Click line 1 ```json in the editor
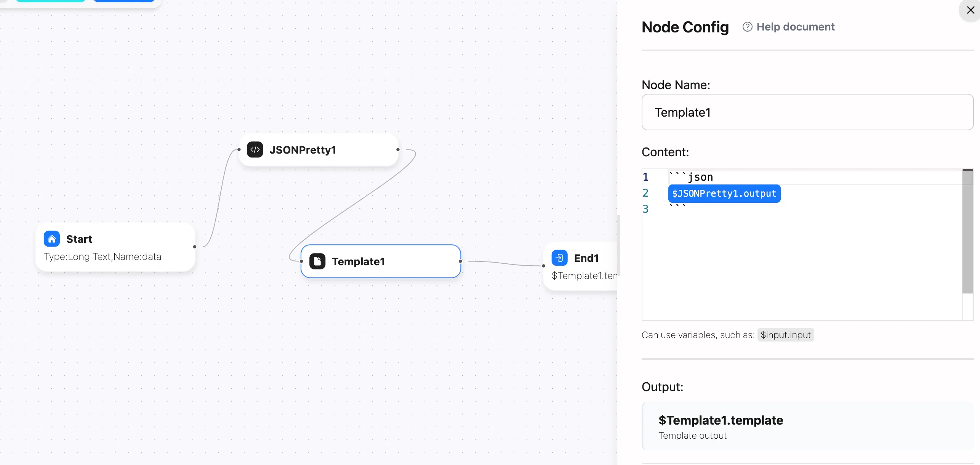The width and height of the screenshot is (980, 465). (x=691, y=177)
